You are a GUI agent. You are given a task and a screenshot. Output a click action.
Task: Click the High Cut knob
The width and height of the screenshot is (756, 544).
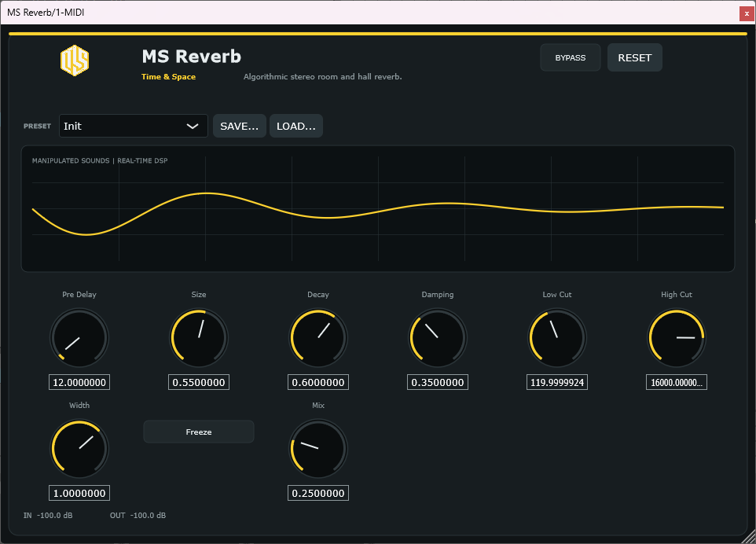tap(677, 337)
